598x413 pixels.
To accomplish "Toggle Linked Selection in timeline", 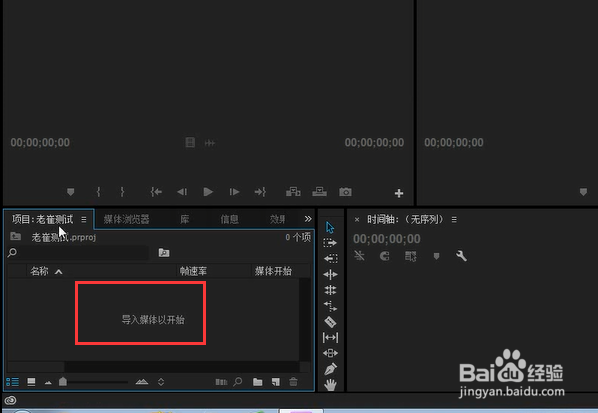I will point(410,256).
